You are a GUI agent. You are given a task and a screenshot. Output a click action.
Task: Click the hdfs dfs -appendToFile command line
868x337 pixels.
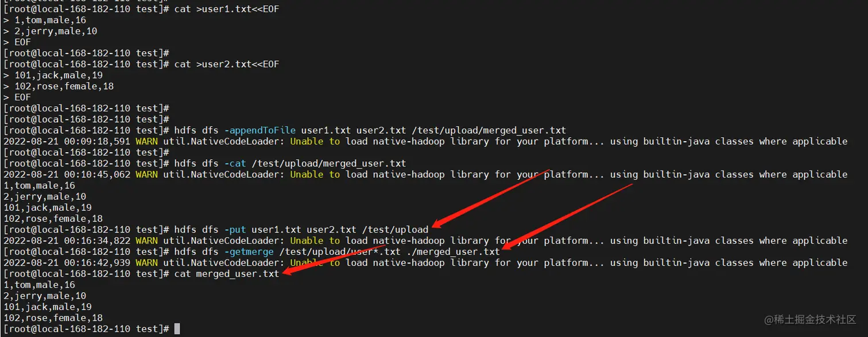pyautogui.click(x=370, y=130)
